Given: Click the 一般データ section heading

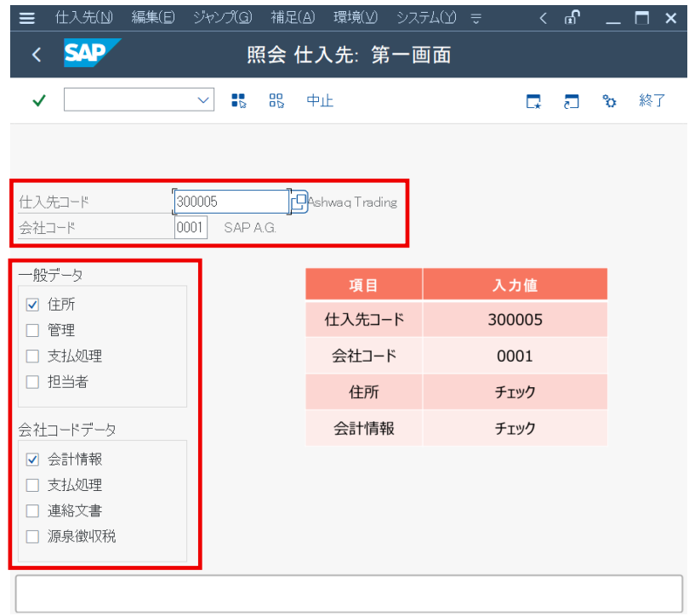Looking at the screenshot, I should 50,275.
